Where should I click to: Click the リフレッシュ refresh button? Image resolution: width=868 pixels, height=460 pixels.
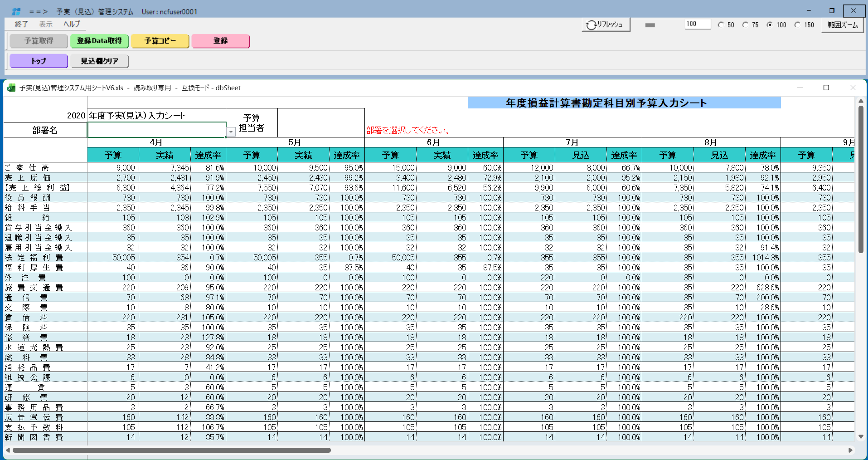coord(606,25)
